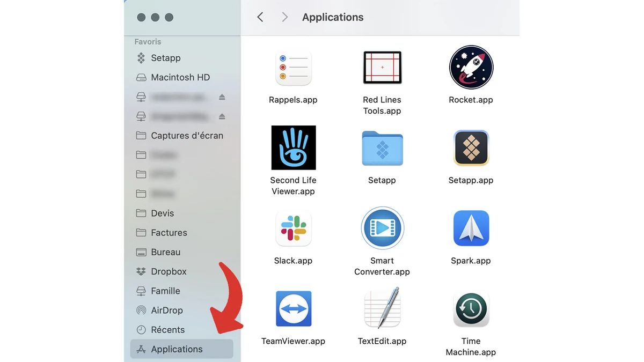The width and height of the screenshot is (644, 362).
Task: Select the Time Machine.app icon
Action: tap(471, 309)
